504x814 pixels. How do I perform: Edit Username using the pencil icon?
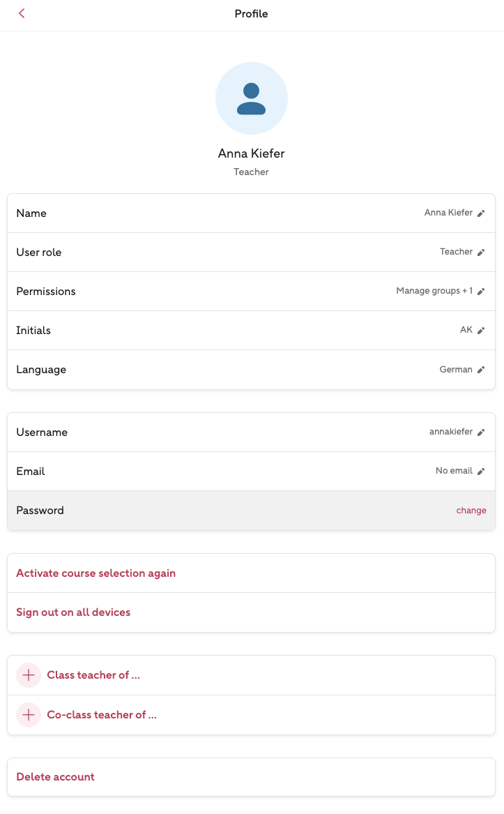click(481, 432)
